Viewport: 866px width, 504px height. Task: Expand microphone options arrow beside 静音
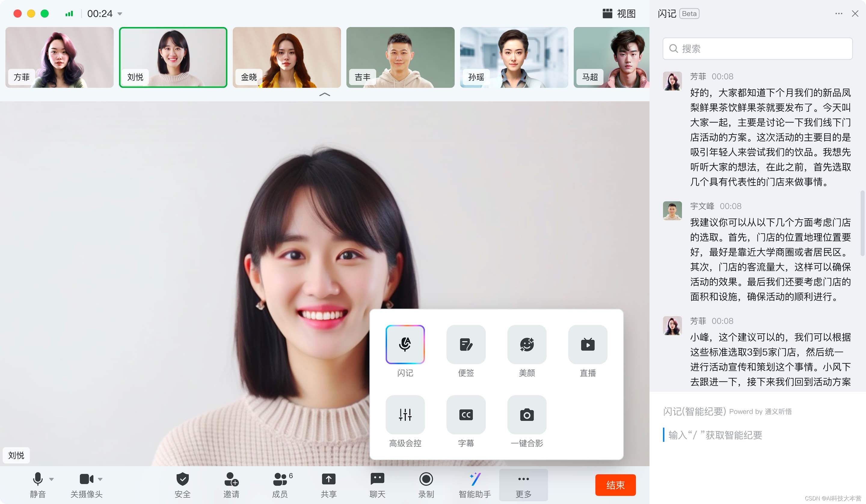tap(51, 479)
